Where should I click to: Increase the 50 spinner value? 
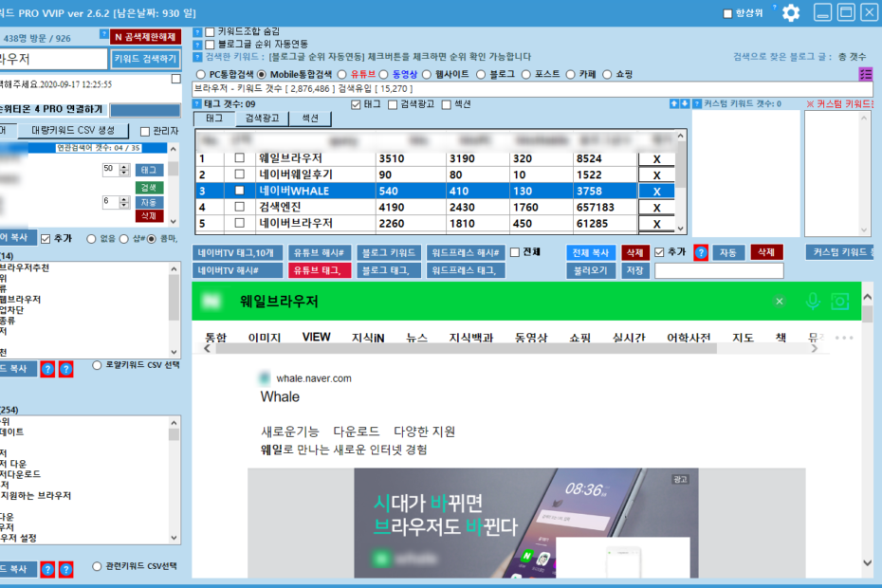(x=124, y=166)
